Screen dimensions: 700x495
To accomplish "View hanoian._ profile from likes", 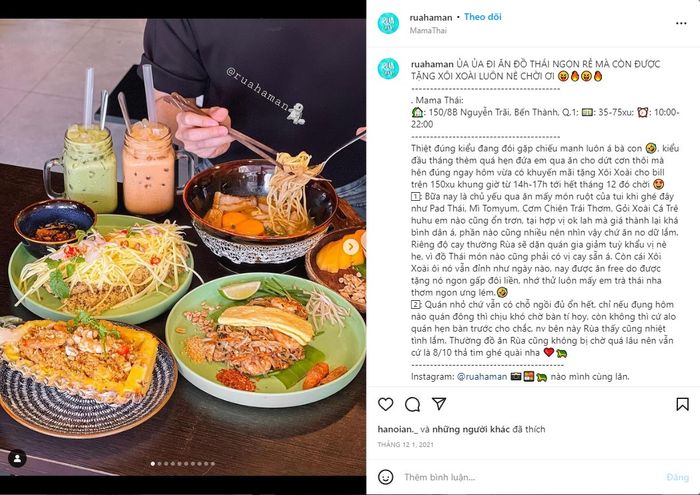I will tap(398, 429).
